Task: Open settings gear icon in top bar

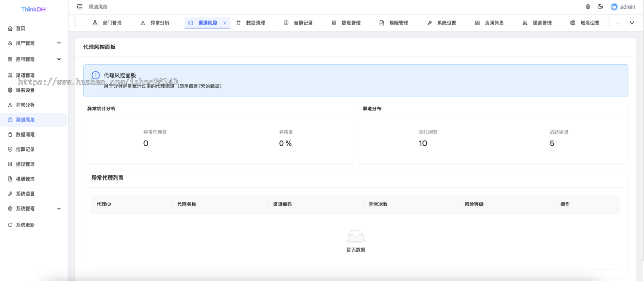Action: tap(588, 6)
